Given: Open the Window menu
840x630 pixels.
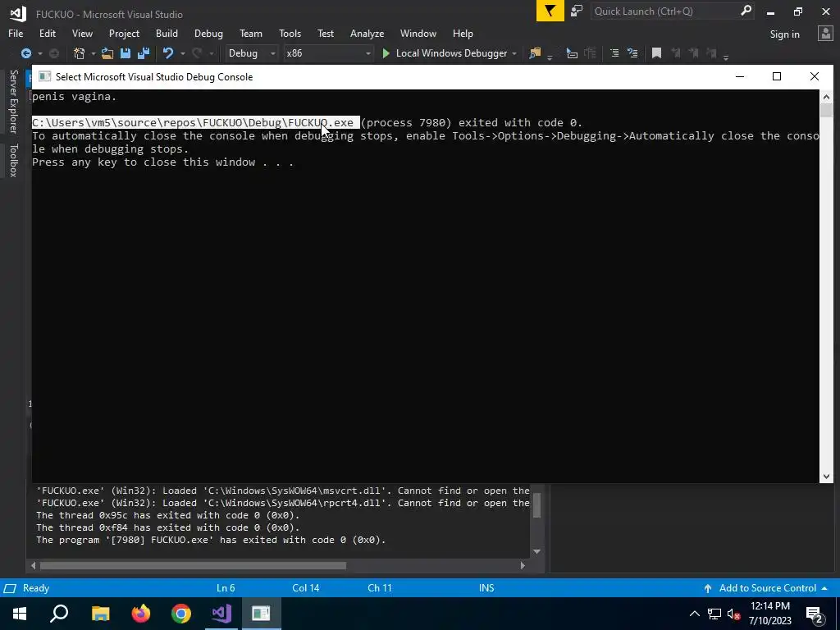Looking at the screenshot, I should [418, 33].
